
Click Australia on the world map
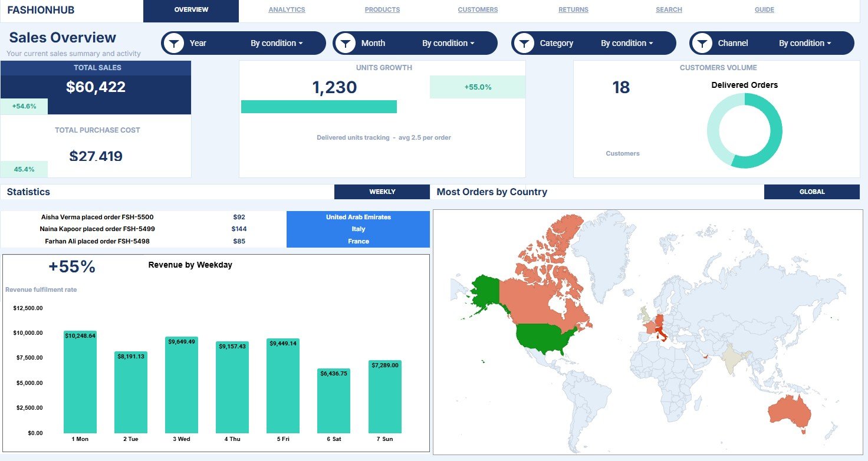pyautogui.click(x=790, y=411)
